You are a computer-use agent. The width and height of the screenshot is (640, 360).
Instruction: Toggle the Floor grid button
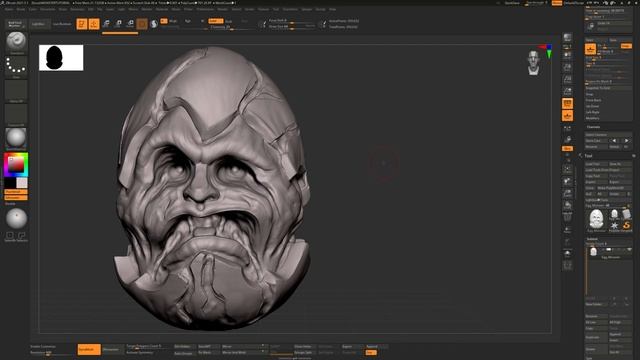(x=567, y=116)
